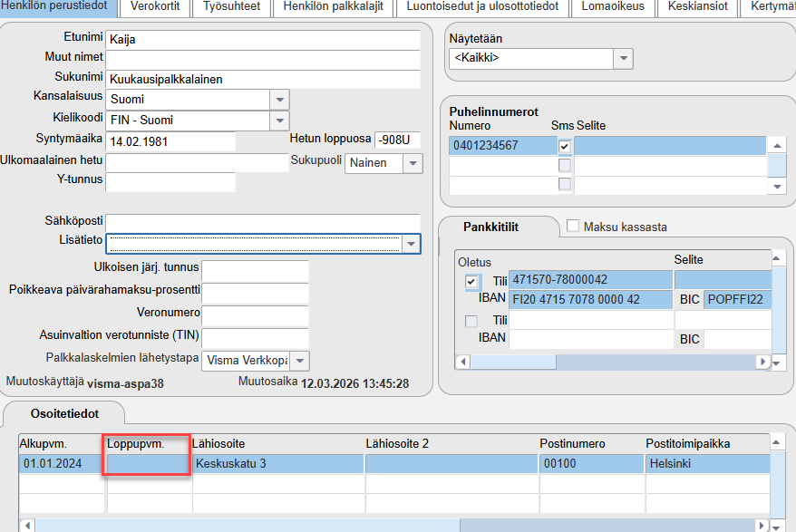The width and height of the screenshot is (796, 532).
Task: Click address table horizontal scroll right arrow
Action: pyautogui.click(x=762, y=526)
